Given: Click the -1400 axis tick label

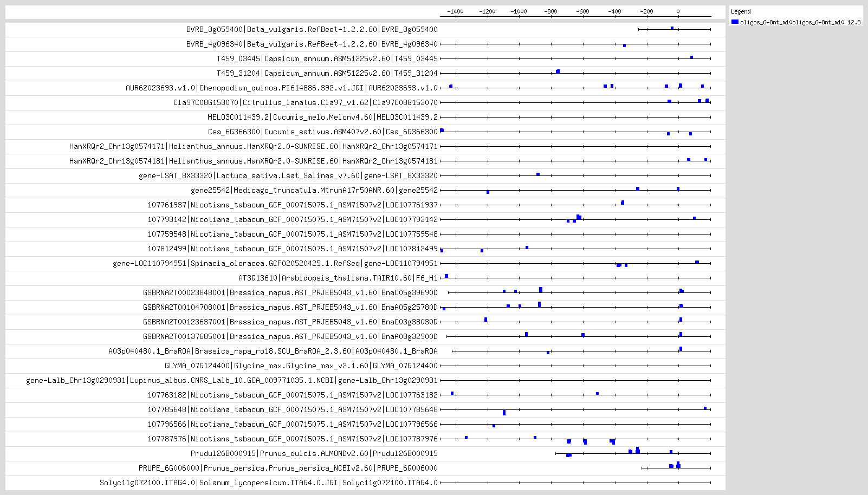Looking at the screenshot, I should click(455, 11).
